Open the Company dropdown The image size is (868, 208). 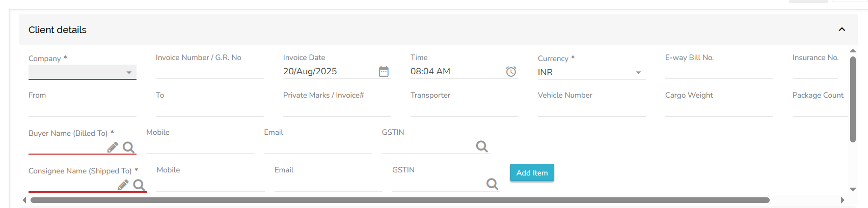[x=83, y=72]
